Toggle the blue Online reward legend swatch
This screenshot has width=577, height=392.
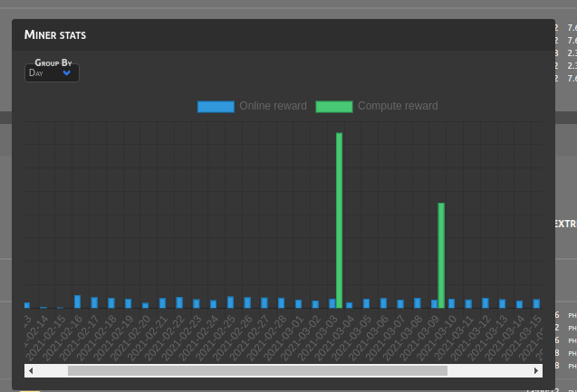click(x=216, y=107)
